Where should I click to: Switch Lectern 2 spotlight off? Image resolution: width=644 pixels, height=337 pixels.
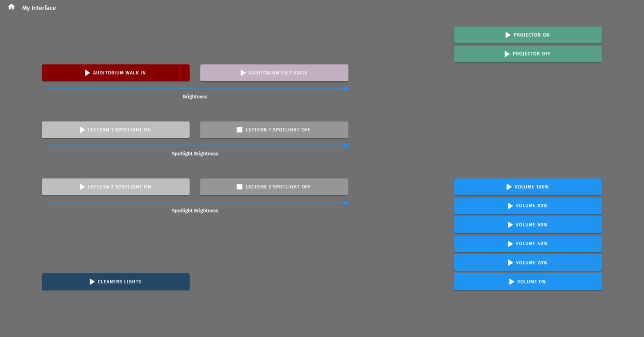(274, 187)
